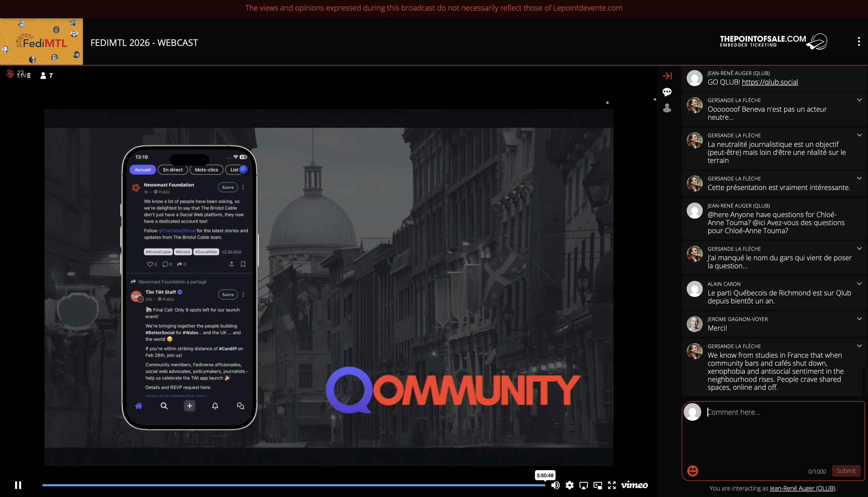Seek using the video progress bar
Screen dimensions: 868x497
click(x=294, y=485)
